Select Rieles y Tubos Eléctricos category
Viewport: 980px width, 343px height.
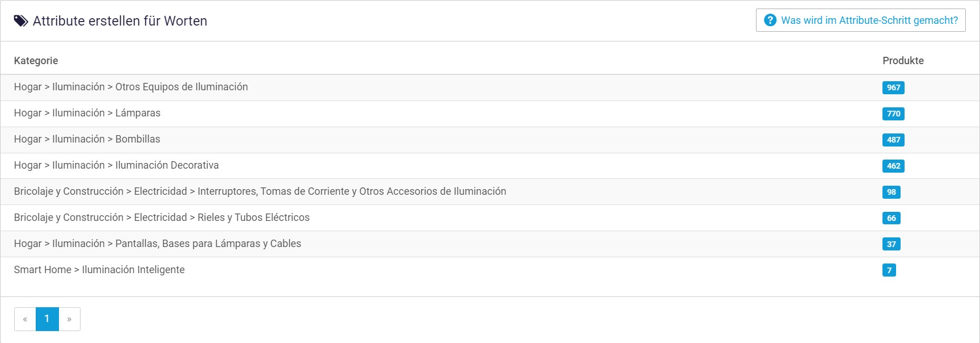pos(162,217)
